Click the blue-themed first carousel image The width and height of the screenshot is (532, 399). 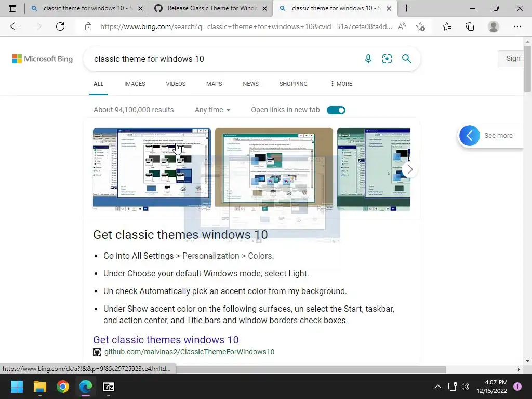point(152,169)
